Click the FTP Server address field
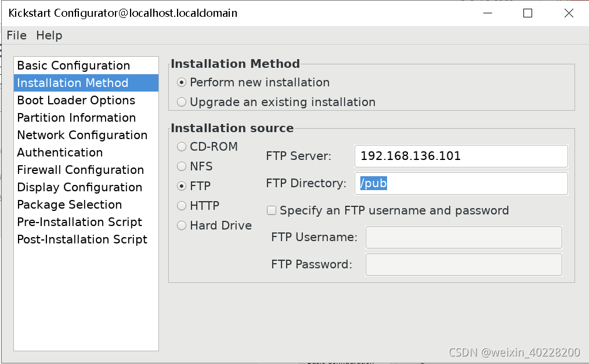This screenshot has height=364, width=589. [x=461, y=156]
